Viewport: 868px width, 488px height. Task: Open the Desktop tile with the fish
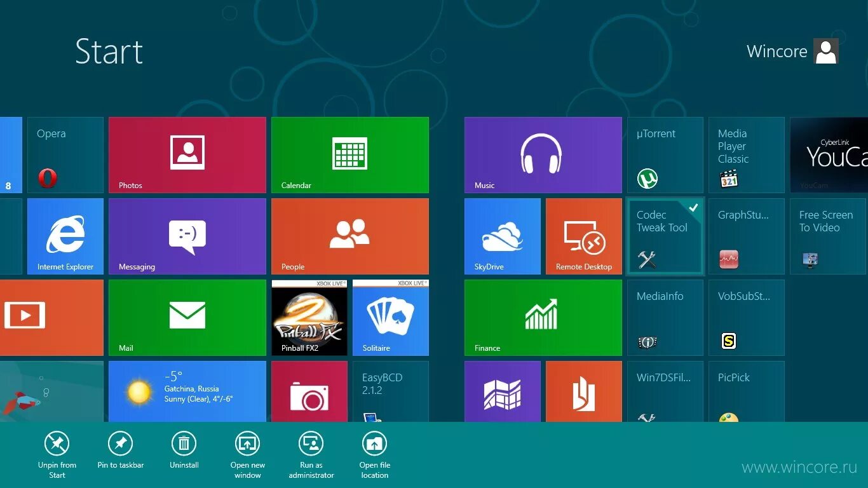pos(51,391)
